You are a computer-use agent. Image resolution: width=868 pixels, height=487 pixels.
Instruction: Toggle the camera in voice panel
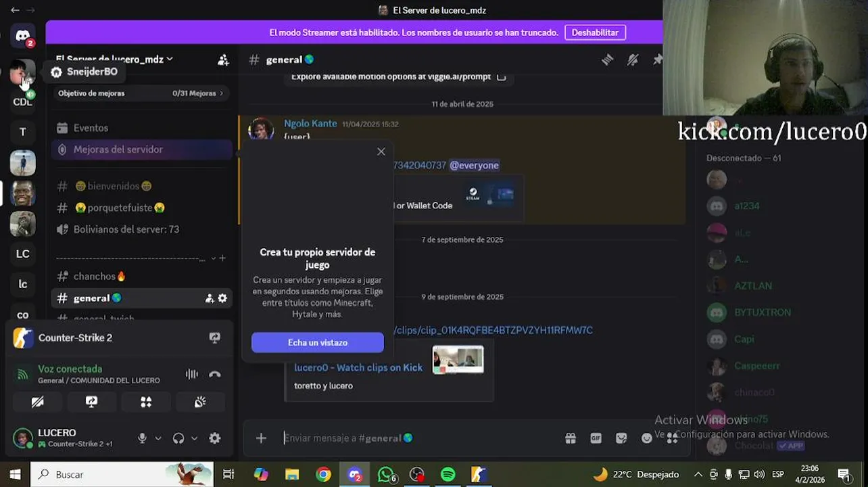pos(38,402)
